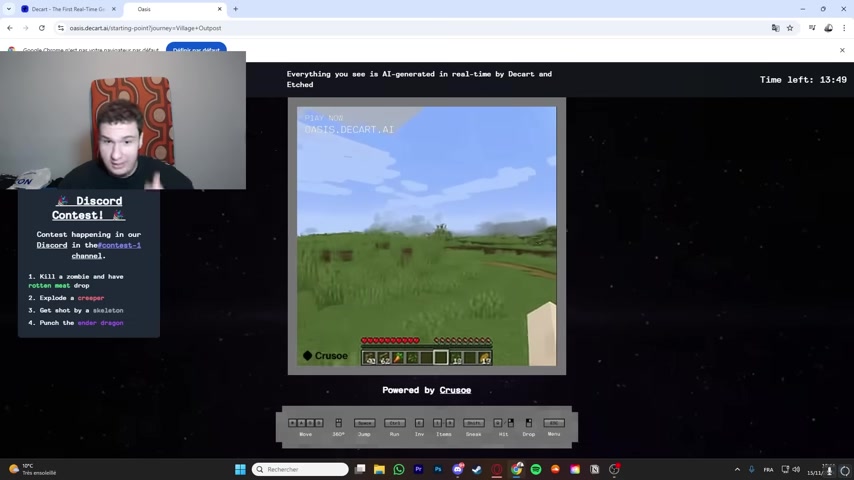Open the Windows Start menu

click(240, 469)
